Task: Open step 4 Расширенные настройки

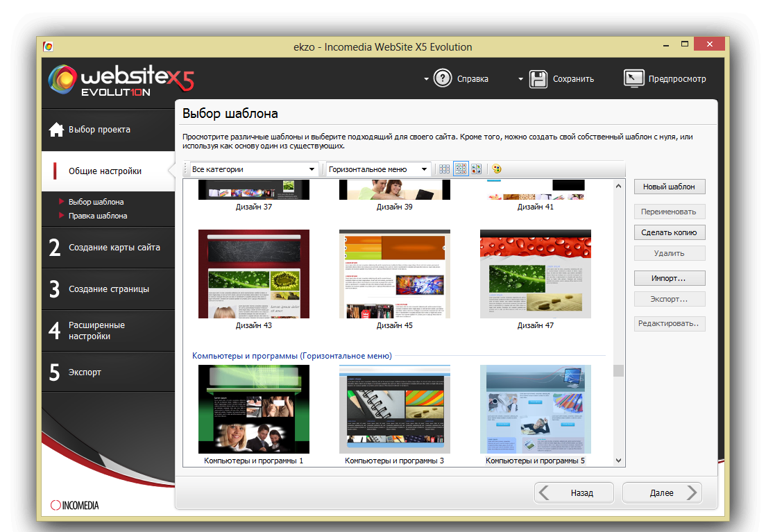Action: point(108,330)
